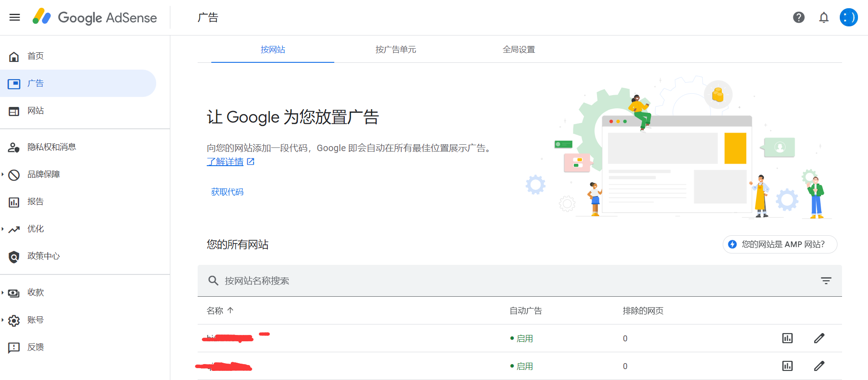This screenshot has height=380, width=868.
Task: Open the hamburger main menu
Action: [15, 17]
